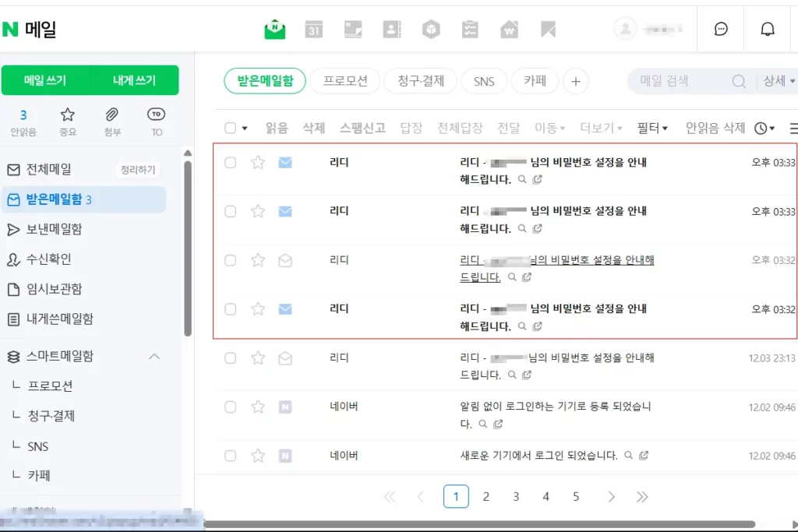Screen dimensions: 798x532
Task: Open the Keep bookmark icon
Action: tap(548, 30)
